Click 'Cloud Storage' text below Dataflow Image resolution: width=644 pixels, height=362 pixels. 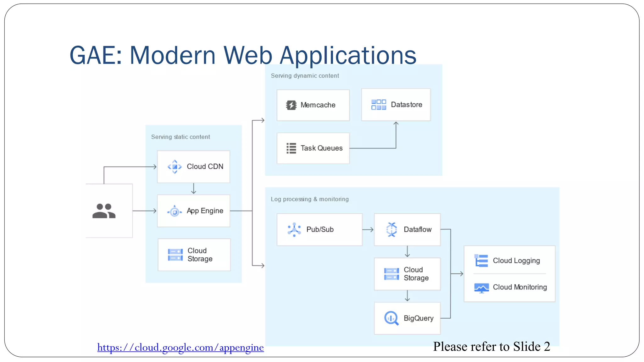(416, 274)
